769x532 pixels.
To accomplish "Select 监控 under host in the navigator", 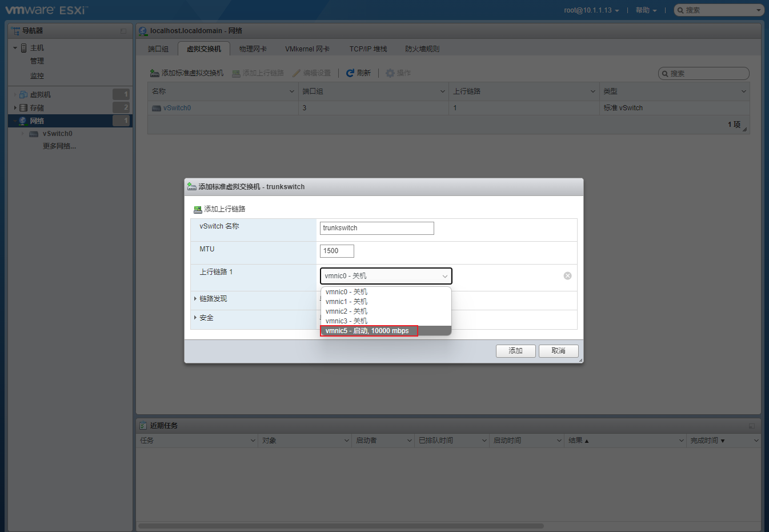I will pos(37,76).
